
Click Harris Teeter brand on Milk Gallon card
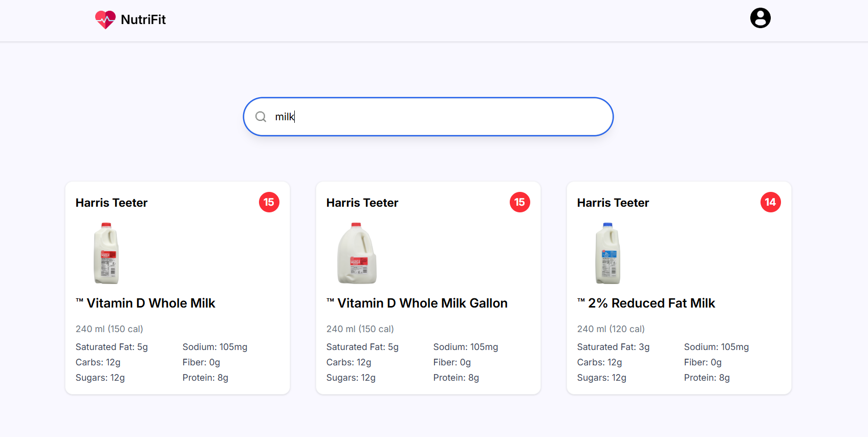[x=362, y=203]
